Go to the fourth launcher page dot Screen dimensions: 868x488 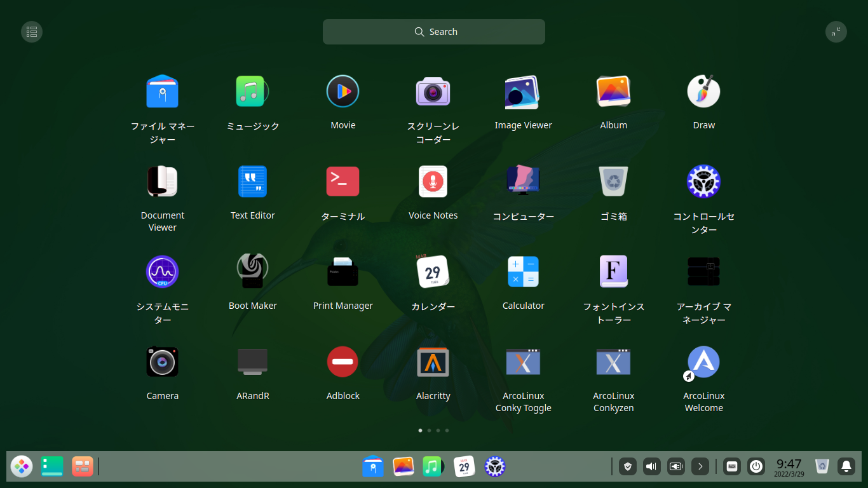[447, 430]
